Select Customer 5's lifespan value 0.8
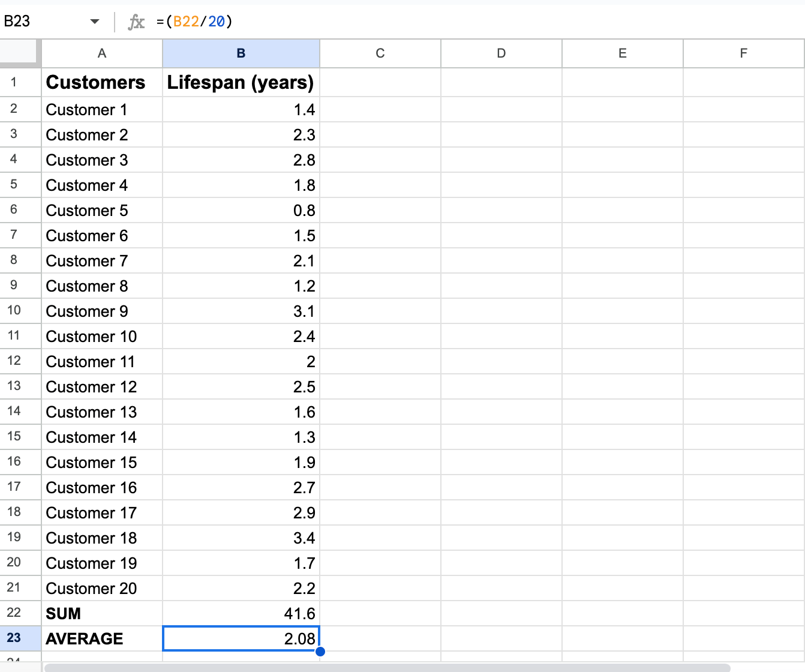 [241, 211]
